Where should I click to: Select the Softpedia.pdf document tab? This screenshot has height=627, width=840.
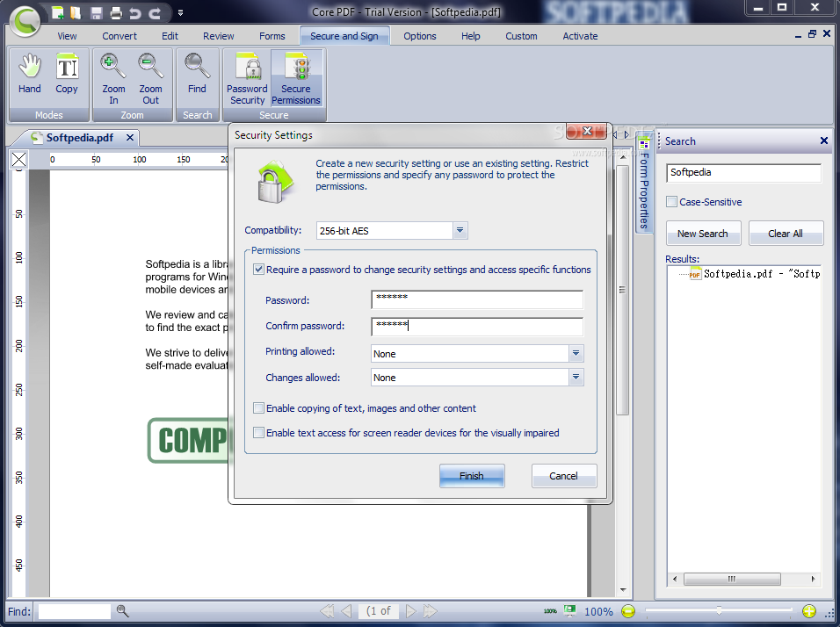[x=80, y=138]
